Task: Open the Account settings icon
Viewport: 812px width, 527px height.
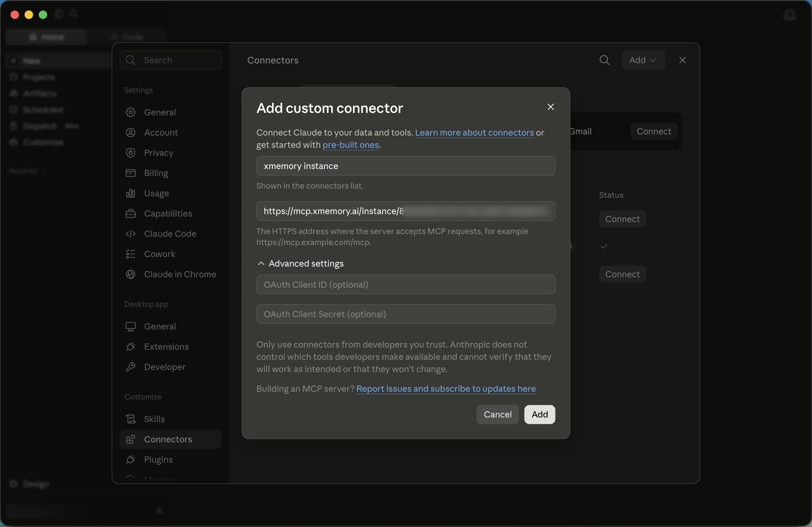Action: [x=130, y=133]
